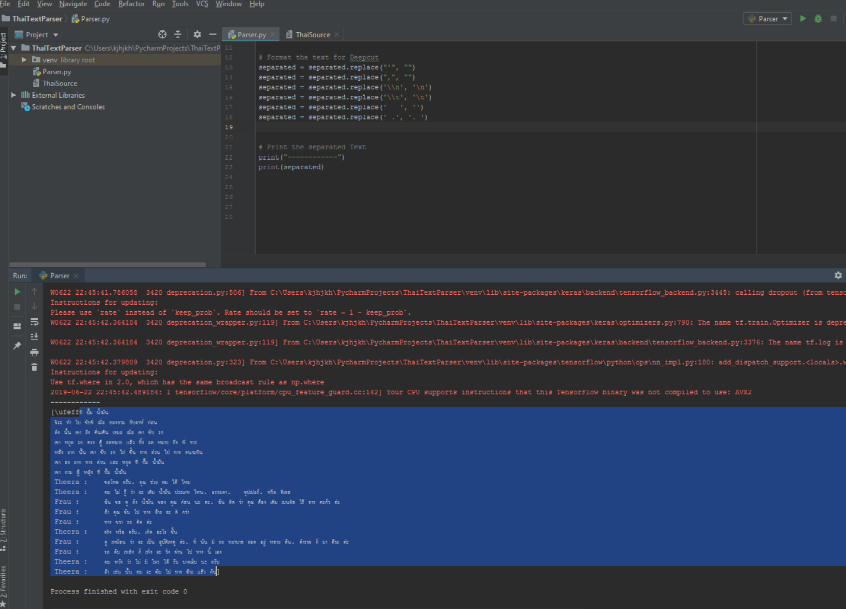Collapse all in the Project panel
This screenshot has height=609, width=846.
coord(178,35)
